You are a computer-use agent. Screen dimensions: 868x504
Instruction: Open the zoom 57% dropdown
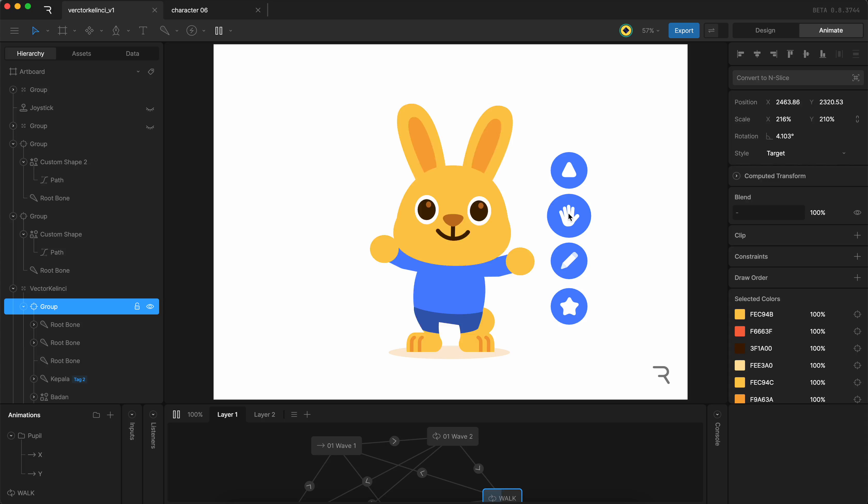650,31
